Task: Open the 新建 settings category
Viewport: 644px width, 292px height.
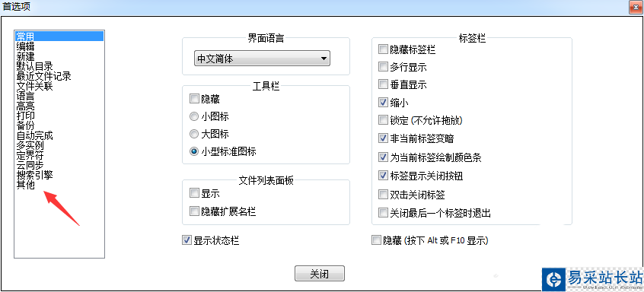Action: click(x=25, y=56)
